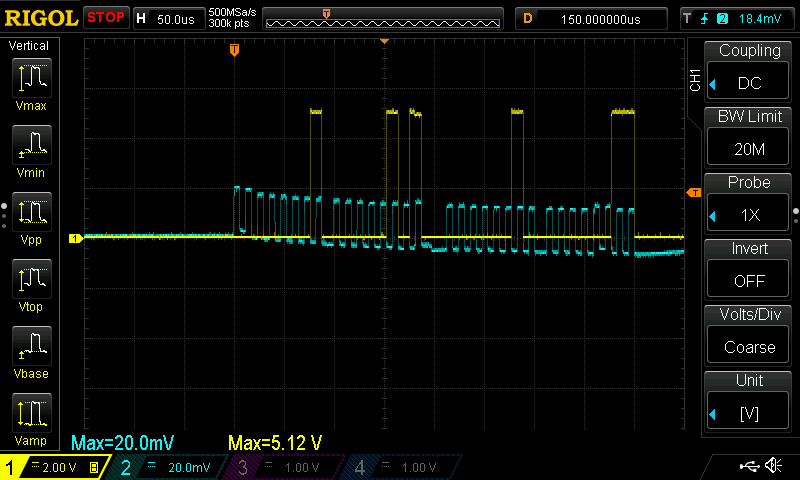800x480 pixels.
Task: Click the CH1 side menu tab
Action: coord(695,80)
